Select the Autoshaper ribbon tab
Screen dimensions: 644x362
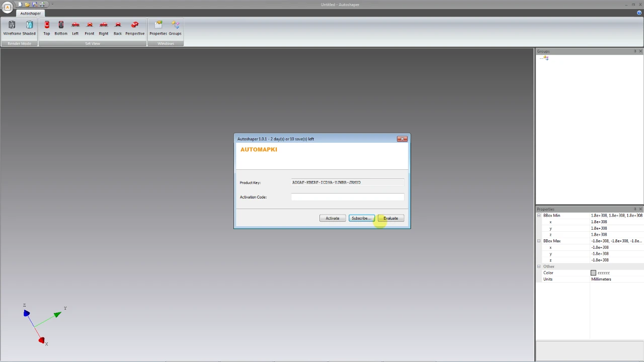pos(31,14)
